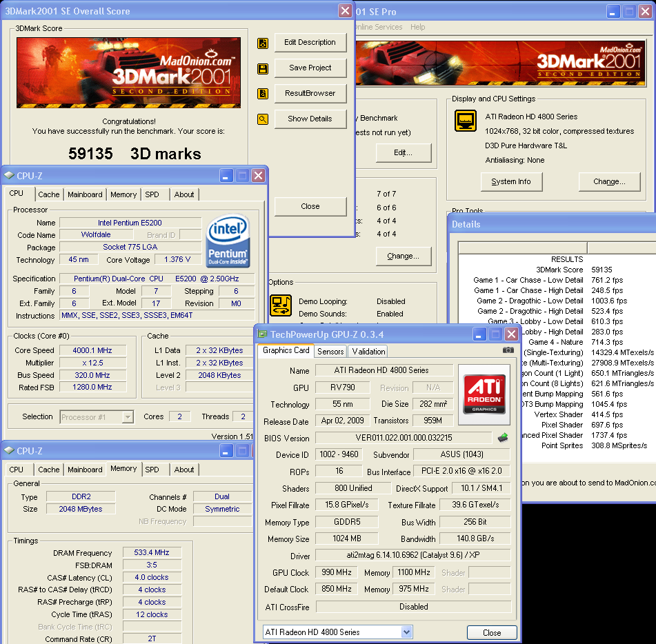Click the Edit... button in benchmark section
This screenshot has width=656, height=644.
coord(404,152)
